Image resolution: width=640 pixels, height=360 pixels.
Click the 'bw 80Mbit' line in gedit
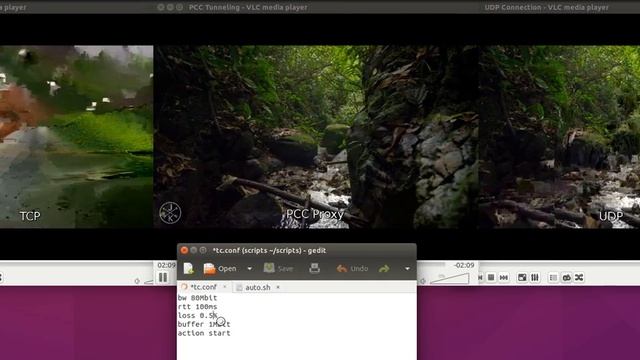198,298
